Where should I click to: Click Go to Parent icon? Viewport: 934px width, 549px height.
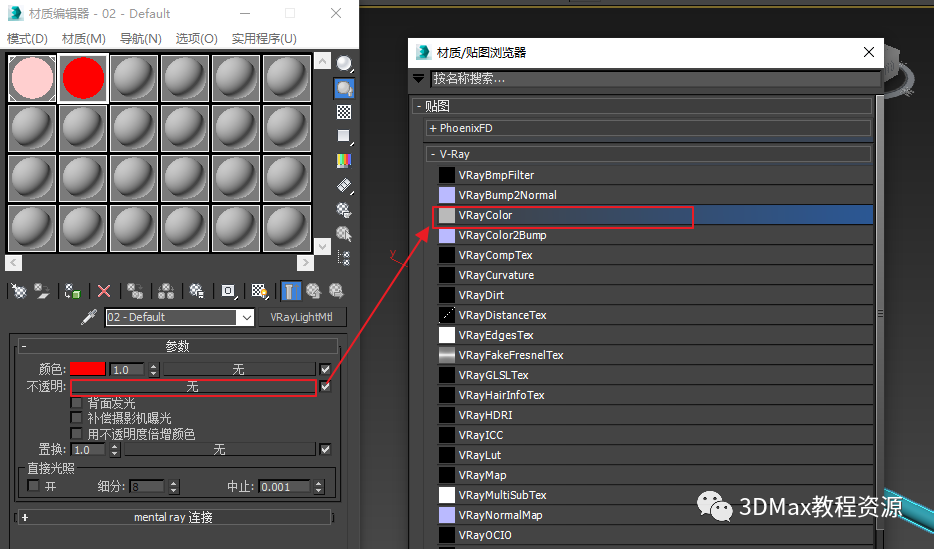point(313,291)
